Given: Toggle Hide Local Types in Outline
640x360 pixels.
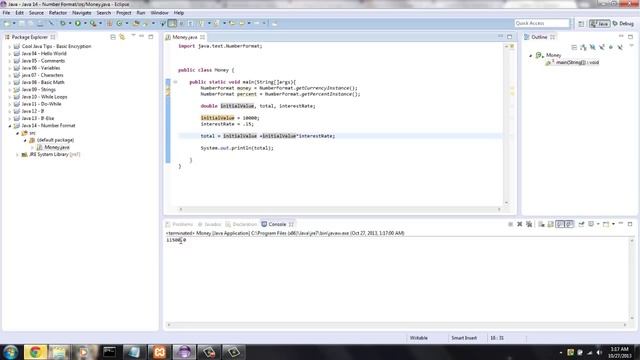Looking at the screenshot, I should (620, 47).
